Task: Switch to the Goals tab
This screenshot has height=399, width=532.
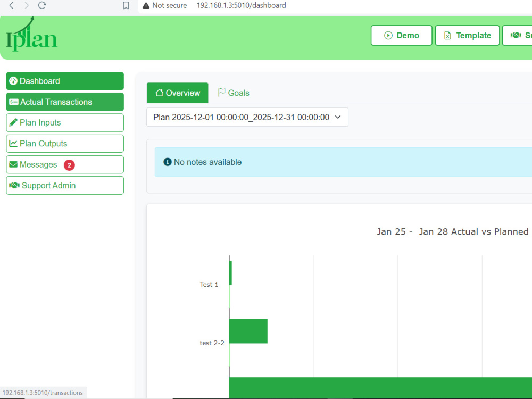Action: [234, 93]
